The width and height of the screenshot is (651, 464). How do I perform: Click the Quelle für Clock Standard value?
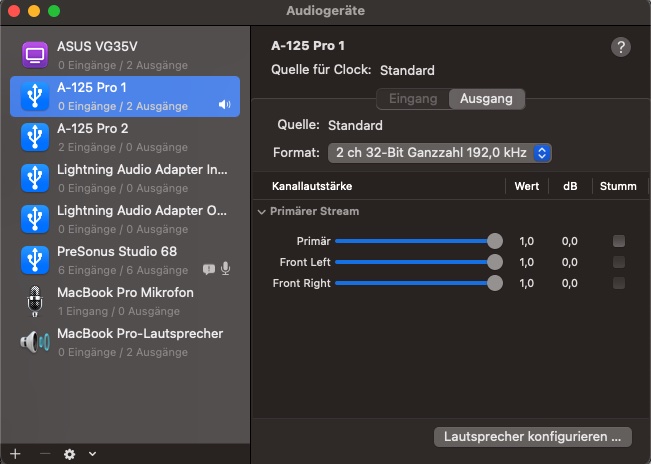(x=407, y=70)
